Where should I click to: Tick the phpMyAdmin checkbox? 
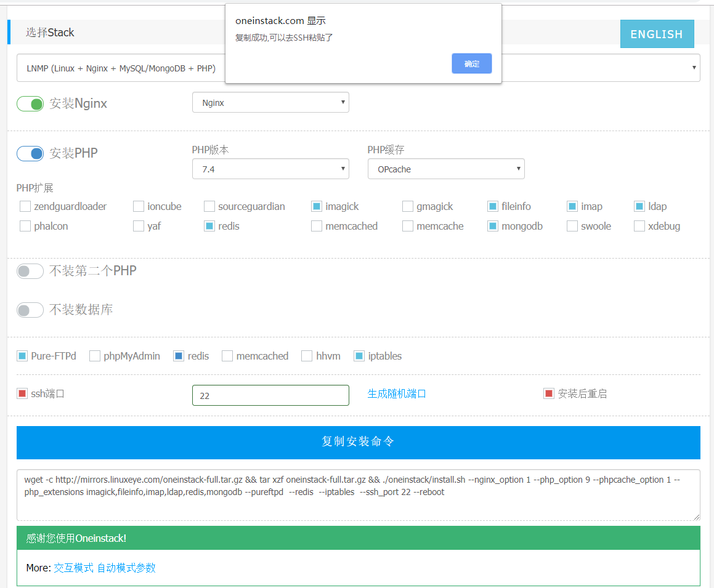coord(95,356)
